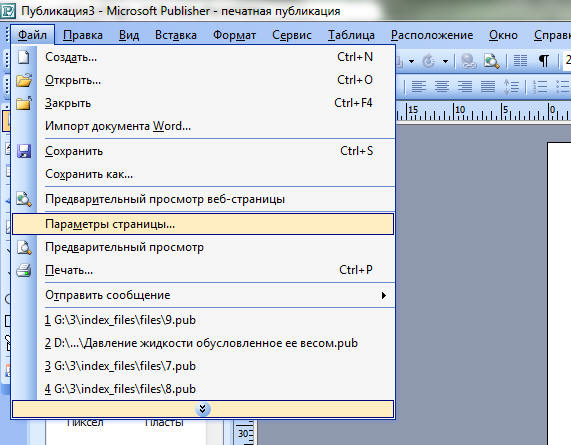
Task: Expand the Отправить сообщение submenu arrow
Action: coord(383,295)
